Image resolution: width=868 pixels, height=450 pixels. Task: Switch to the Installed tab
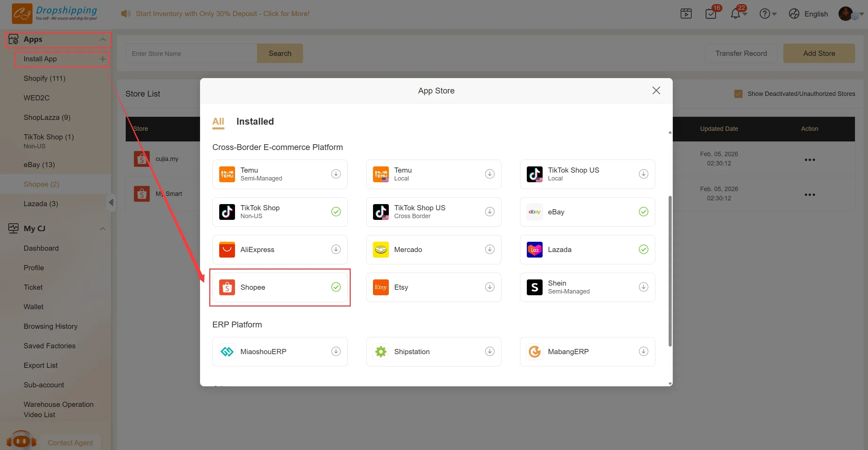click(x=255, y=122)
